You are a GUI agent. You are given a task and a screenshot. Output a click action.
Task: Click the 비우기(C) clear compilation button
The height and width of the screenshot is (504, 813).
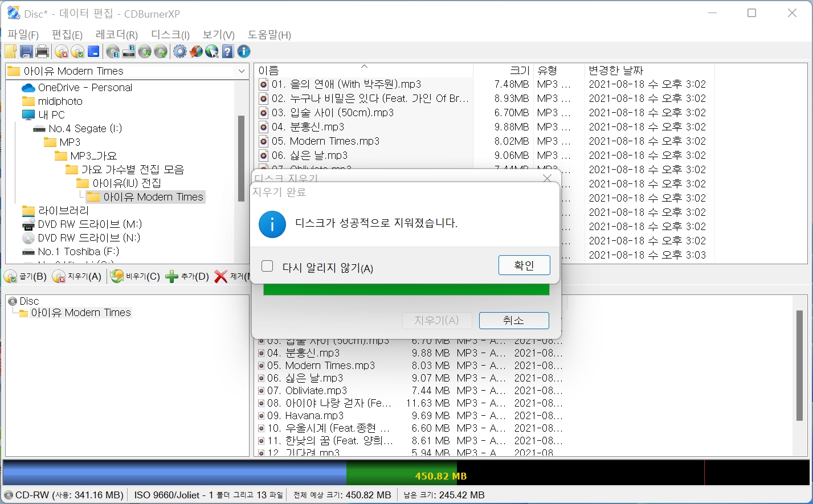tap(136, 277)
